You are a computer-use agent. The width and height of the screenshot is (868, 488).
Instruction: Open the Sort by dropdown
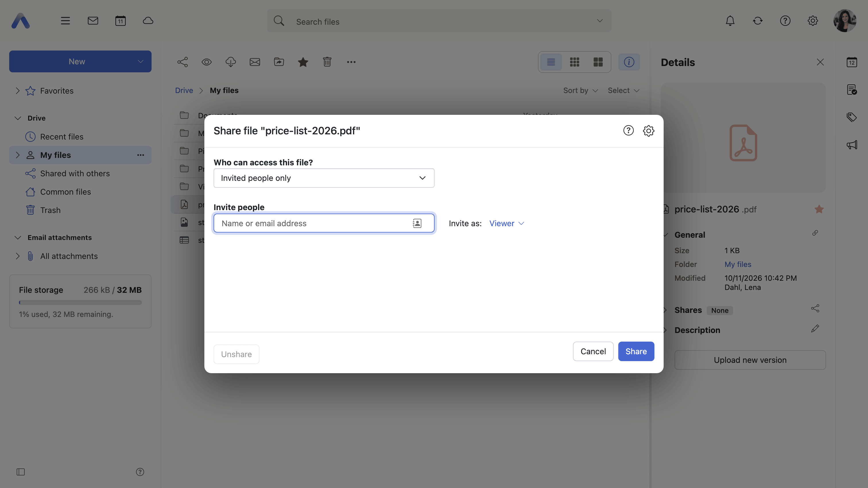580,90
